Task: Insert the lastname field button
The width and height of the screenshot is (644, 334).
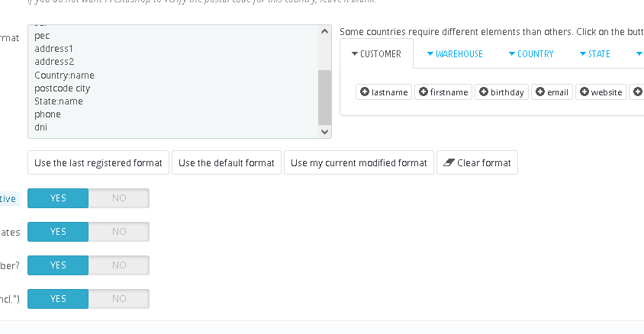Action: 384,92
